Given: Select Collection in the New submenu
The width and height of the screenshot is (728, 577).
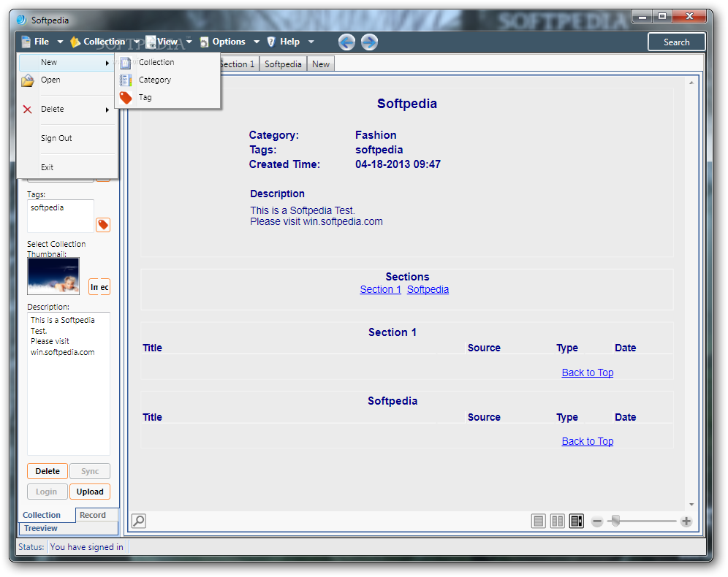Looking at the screenshot, I should 156,62.
